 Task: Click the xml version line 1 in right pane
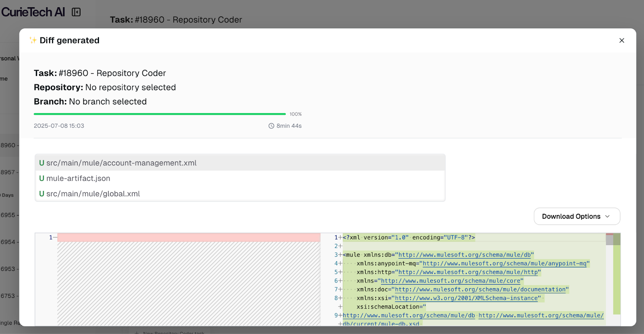point(409,238)
